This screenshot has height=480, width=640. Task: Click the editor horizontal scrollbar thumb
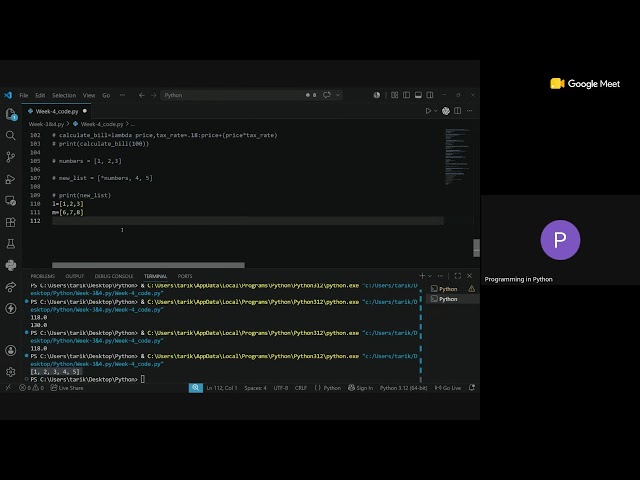tap(148, 265)
